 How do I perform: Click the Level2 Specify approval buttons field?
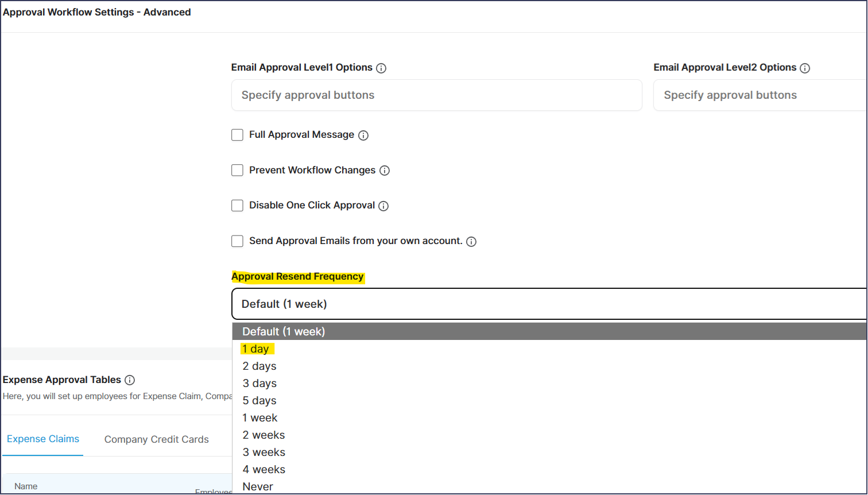tap(761, 95)
